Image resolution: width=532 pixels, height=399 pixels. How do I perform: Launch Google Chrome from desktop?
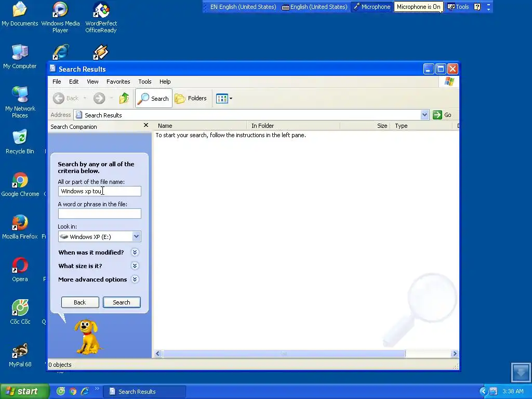click(20, 184)
